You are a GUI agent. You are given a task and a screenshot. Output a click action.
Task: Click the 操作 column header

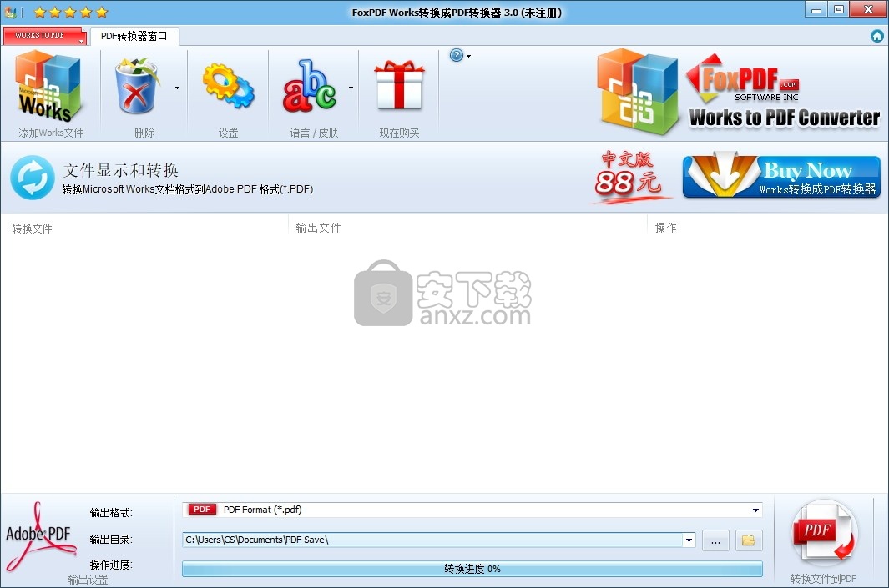665,228
